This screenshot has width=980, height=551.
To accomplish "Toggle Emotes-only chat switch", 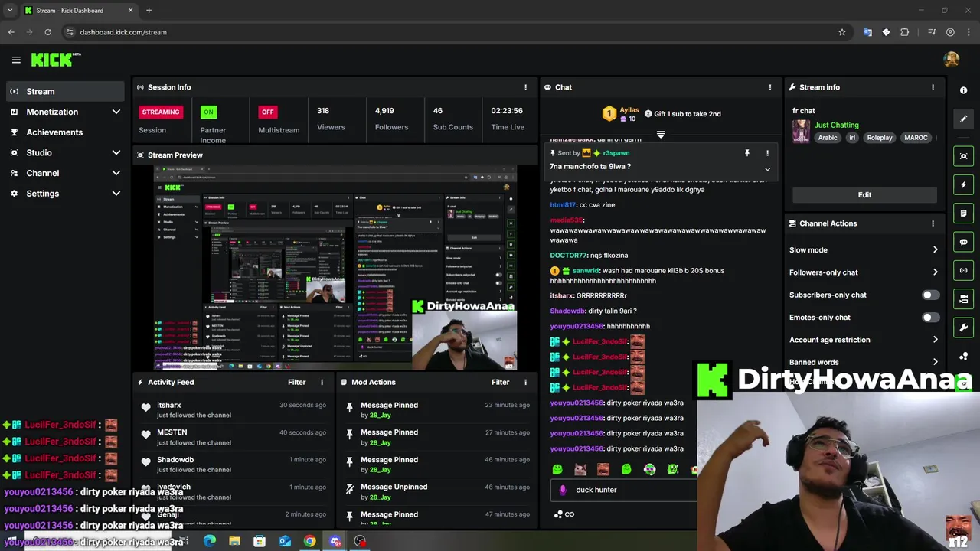I will [x=930, y=317].
